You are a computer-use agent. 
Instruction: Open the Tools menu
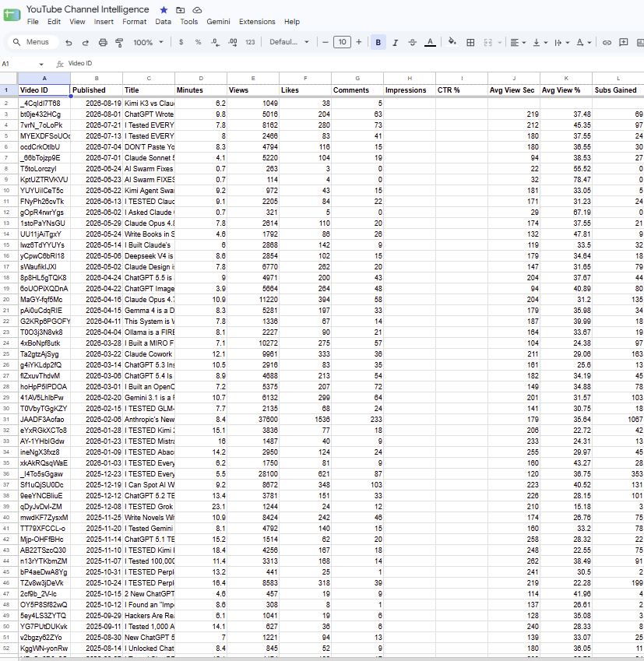click(188, 22)
